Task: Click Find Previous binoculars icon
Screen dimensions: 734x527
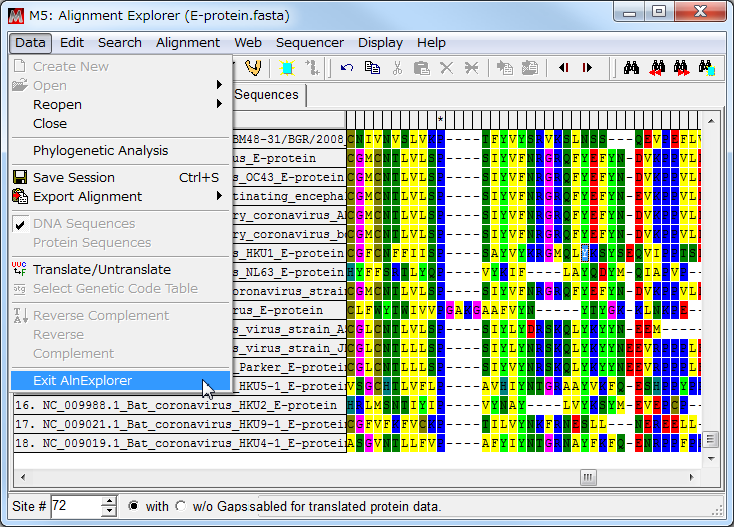Action: (657, 68)
